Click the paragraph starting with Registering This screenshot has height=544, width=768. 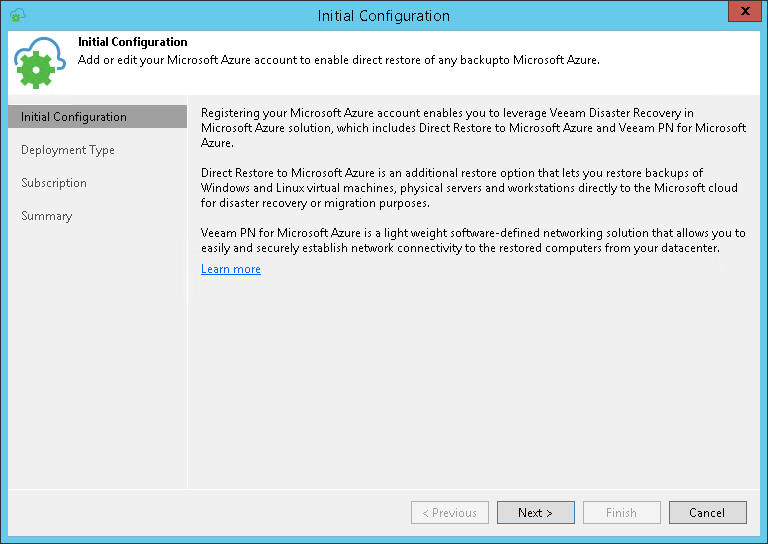tap(473, 128)
